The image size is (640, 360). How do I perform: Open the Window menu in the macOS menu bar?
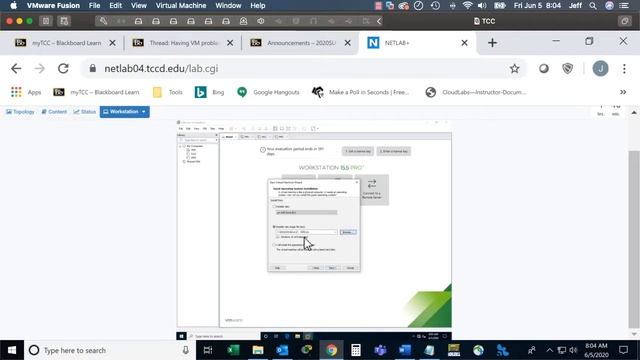click(228, 6)
